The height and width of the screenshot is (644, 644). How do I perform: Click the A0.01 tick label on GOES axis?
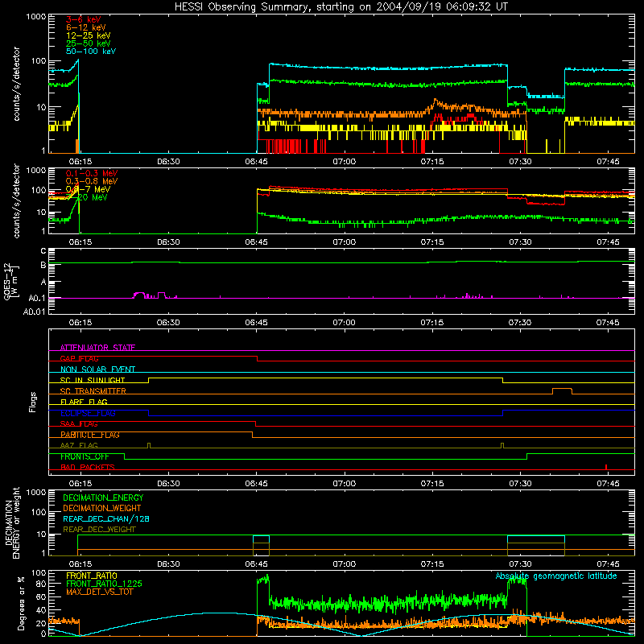pyautogui.click(x=35, y=312)
